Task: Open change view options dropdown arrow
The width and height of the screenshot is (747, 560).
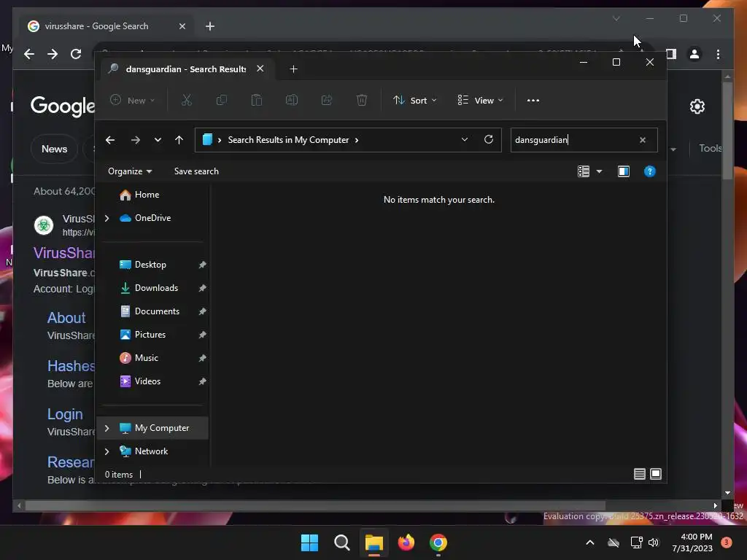Action: pos(600,171)
